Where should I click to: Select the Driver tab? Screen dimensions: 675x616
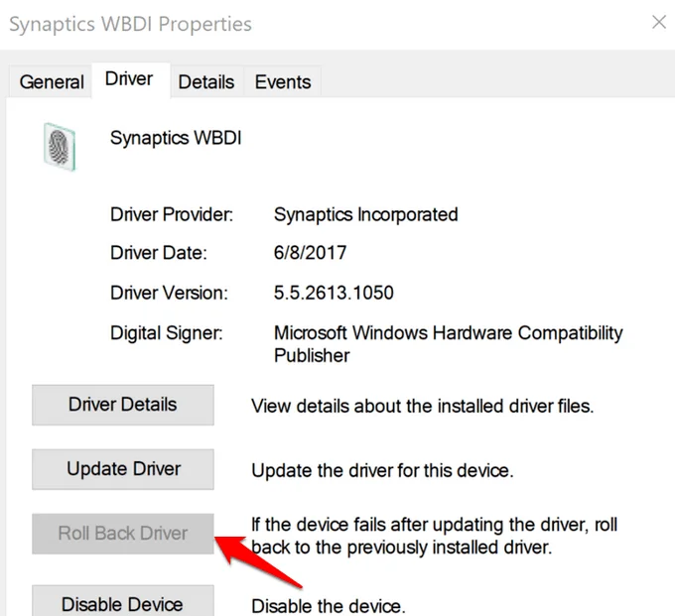(130, 79)
